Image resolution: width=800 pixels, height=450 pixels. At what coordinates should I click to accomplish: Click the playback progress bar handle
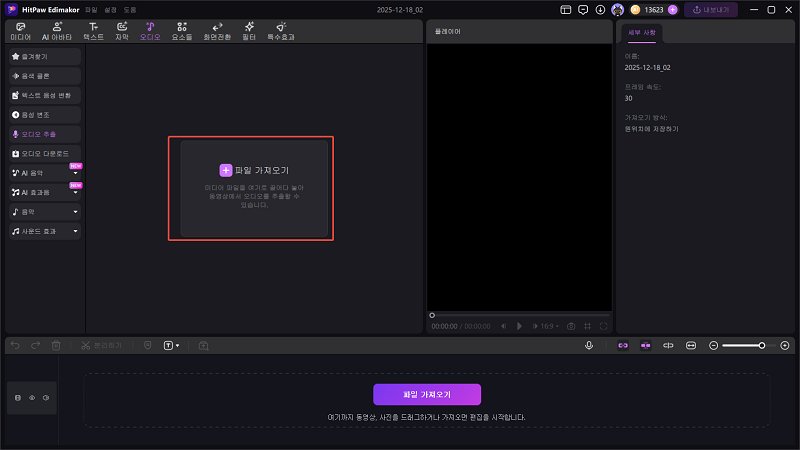432,315
